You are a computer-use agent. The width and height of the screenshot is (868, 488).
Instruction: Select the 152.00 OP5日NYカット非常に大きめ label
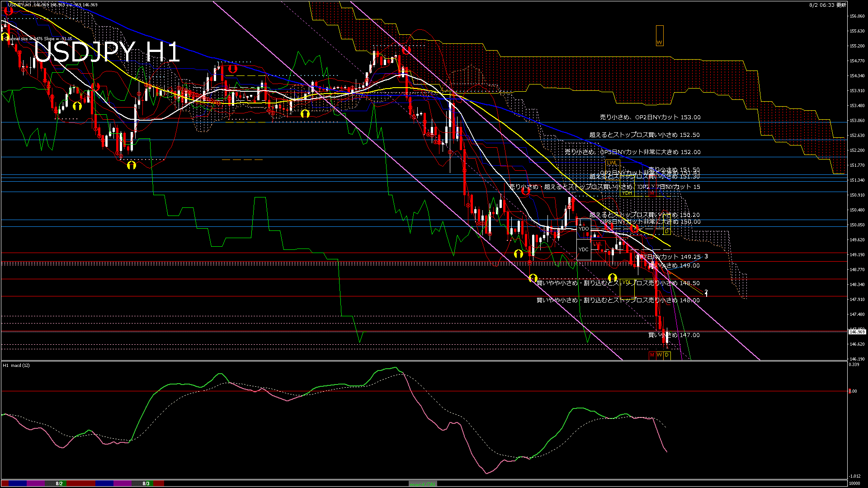pyautogui.click(x=632, y=152)
